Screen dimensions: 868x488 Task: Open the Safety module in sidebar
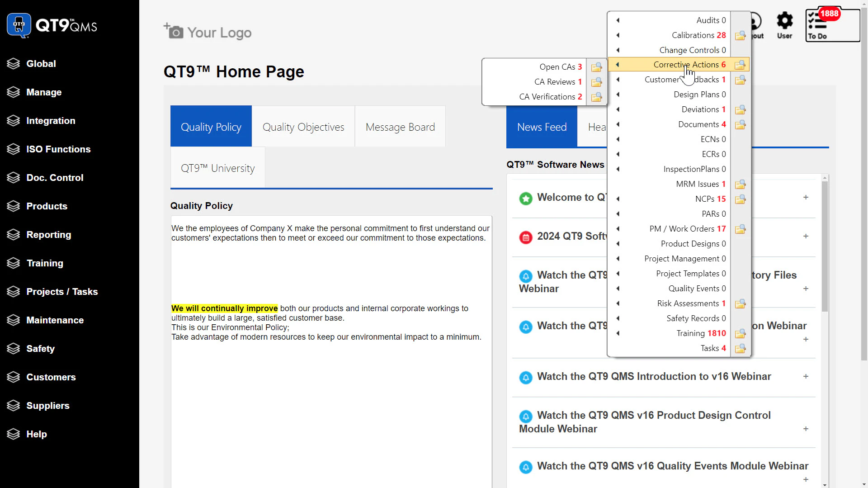(x=40, y=348)
